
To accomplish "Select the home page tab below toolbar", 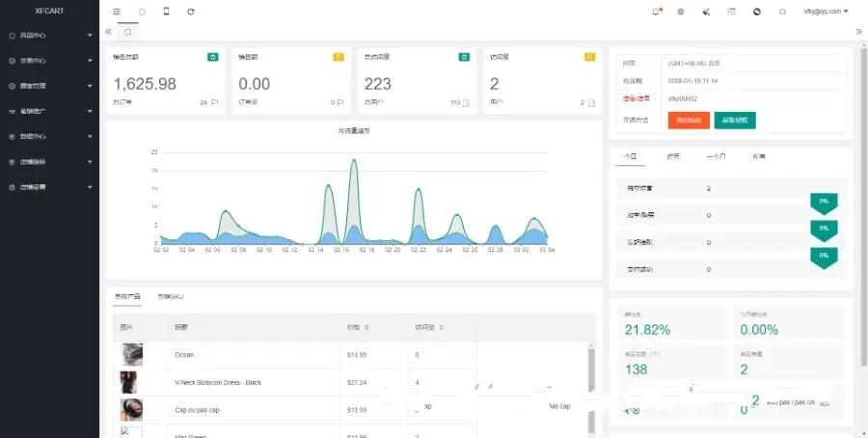I will (128, 32).
